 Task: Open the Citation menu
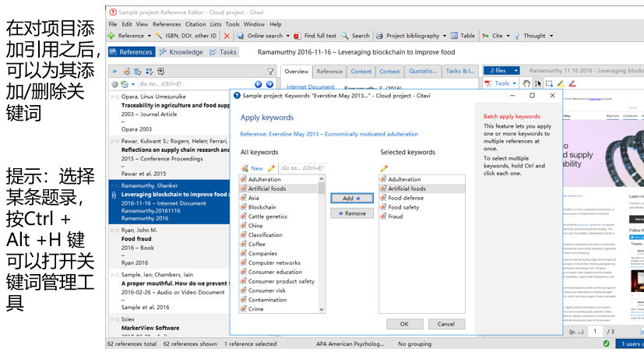tap(195, 24)
